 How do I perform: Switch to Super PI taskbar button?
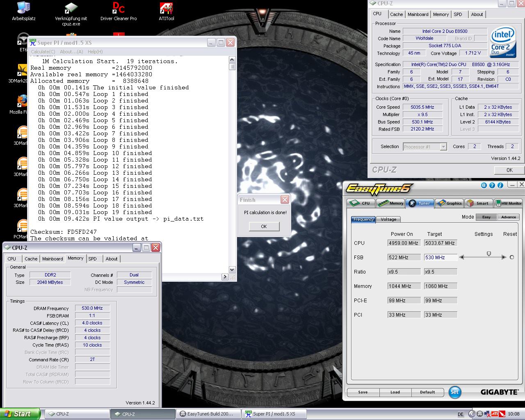pyautogui.click(x=274, y=414)
